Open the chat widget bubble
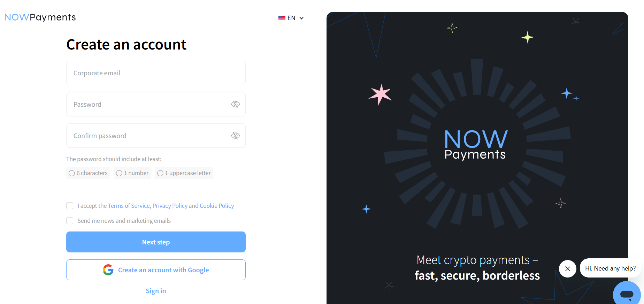The width and height of the screenshot is (644, 304). 626,294
